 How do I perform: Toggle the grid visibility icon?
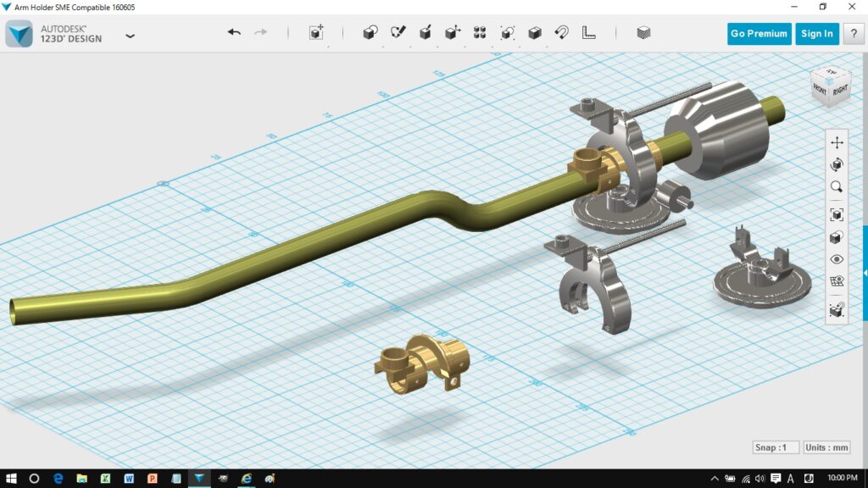(x=837, y=281)
